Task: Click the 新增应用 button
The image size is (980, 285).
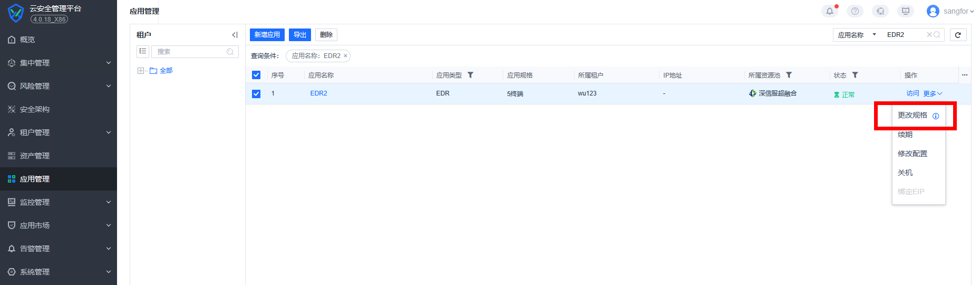Action: pos(267,35)
